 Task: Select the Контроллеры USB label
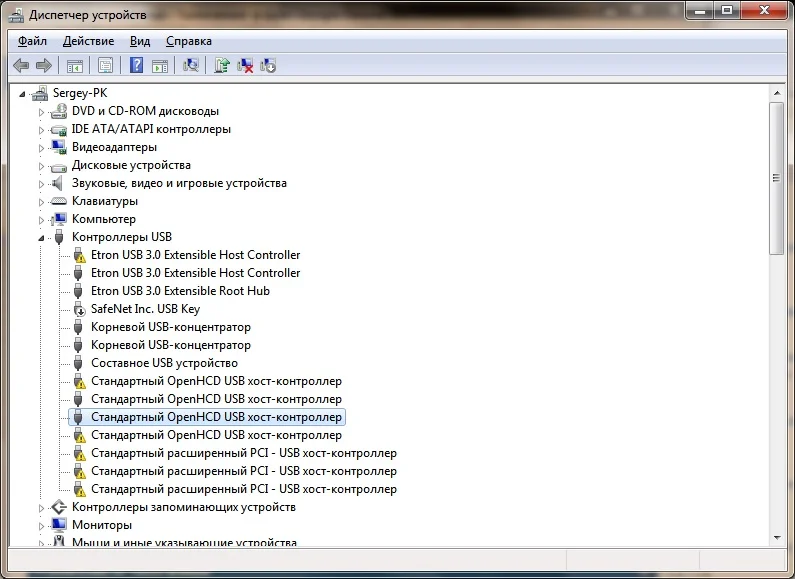[122, 237]
